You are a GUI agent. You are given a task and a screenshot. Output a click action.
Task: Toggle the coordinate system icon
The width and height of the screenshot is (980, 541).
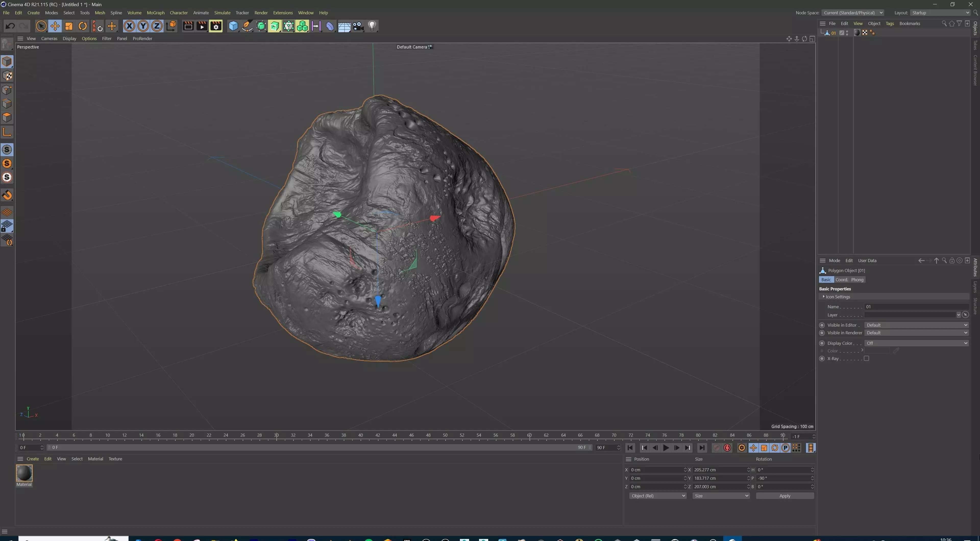(171, 26)
